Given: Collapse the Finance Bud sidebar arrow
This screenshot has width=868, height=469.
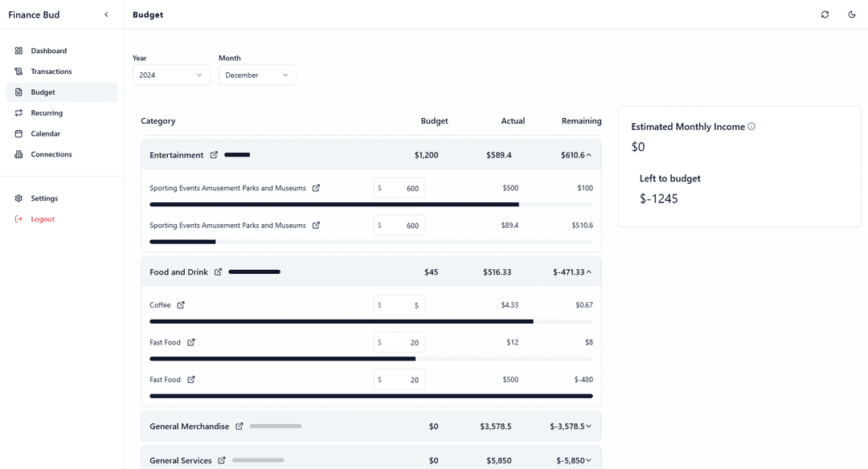Looking at the screenshot, I should click(106, 15).
